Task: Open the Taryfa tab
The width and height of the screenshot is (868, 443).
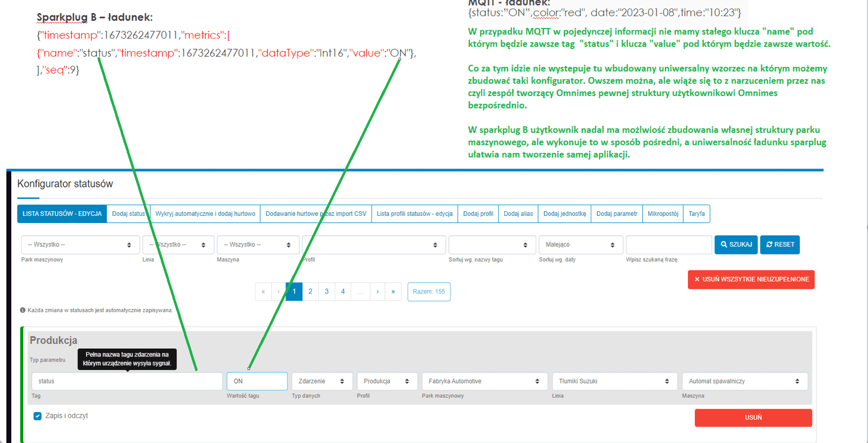Action: point(697,214)
